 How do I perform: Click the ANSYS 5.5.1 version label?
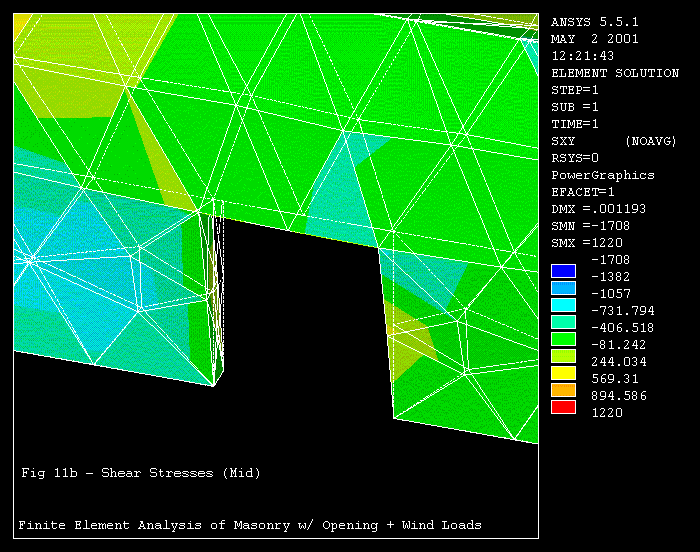(x=595, y=21)
